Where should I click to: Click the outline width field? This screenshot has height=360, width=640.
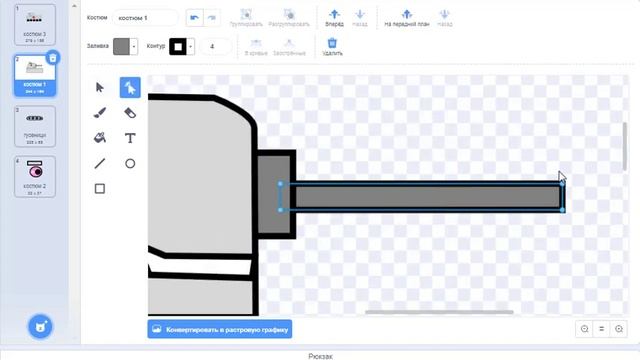tap(215, 47)
